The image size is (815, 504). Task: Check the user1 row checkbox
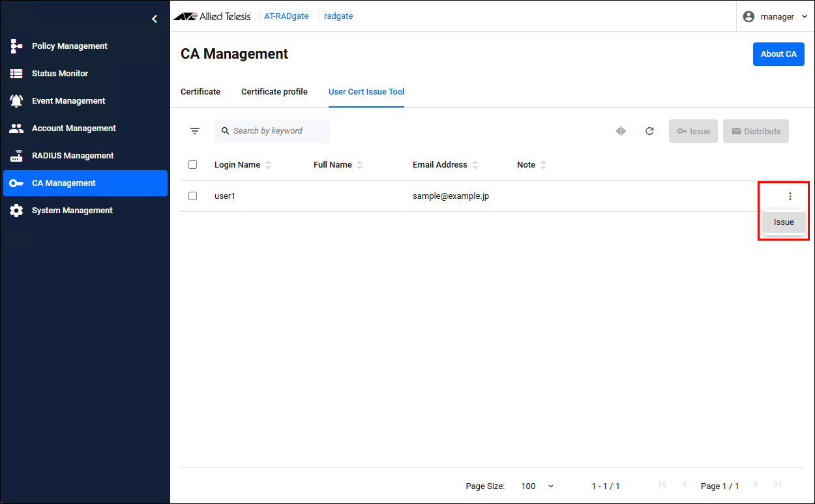[192, 196]
